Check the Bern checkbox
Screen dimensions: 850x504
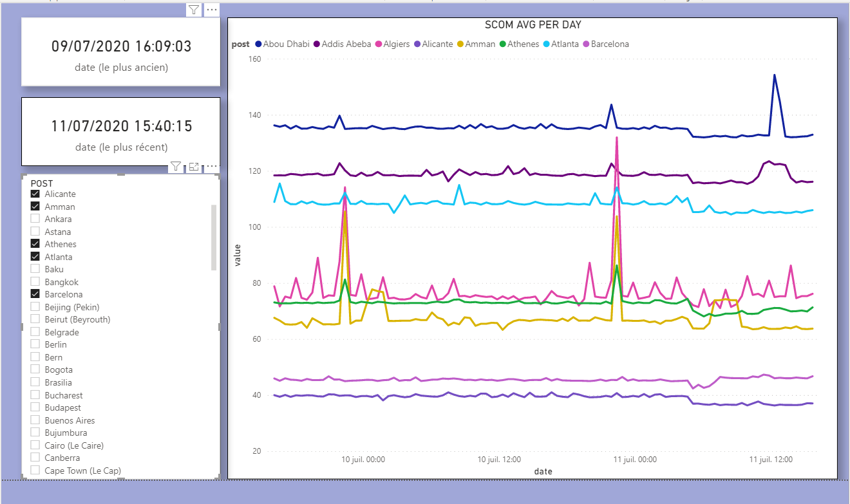pos(35,357)
